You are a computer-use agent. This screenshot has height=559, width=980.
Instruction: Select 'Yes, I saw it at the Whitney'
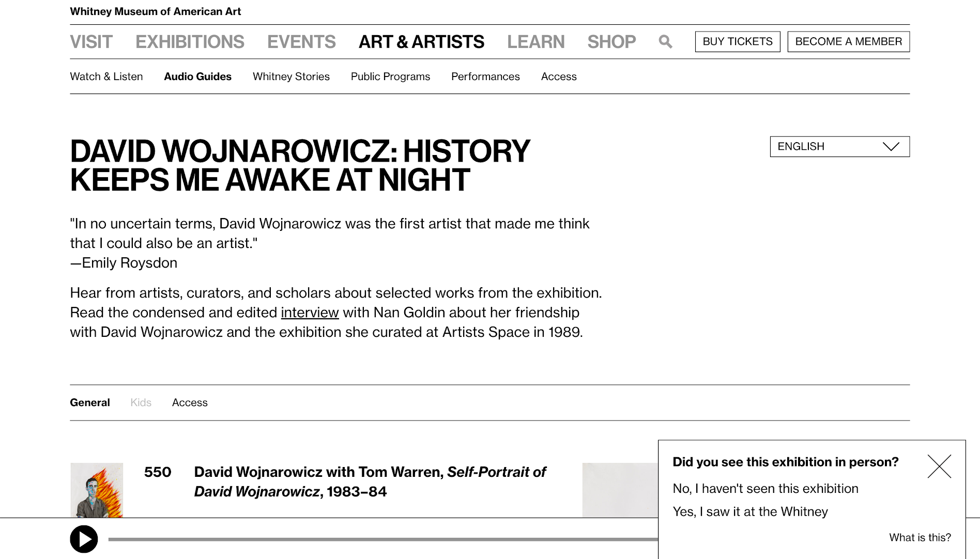750,512
